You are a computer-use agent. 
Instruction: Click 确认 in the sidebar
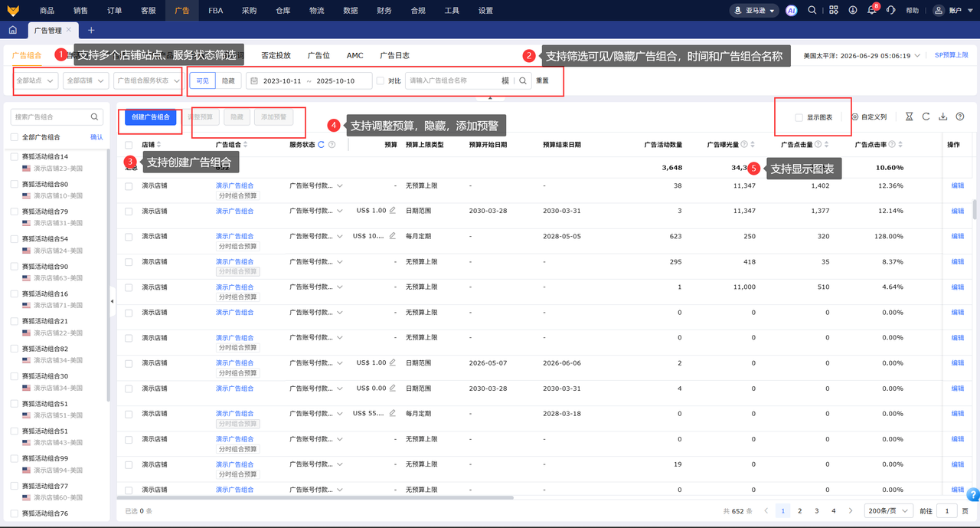point(96,137)
